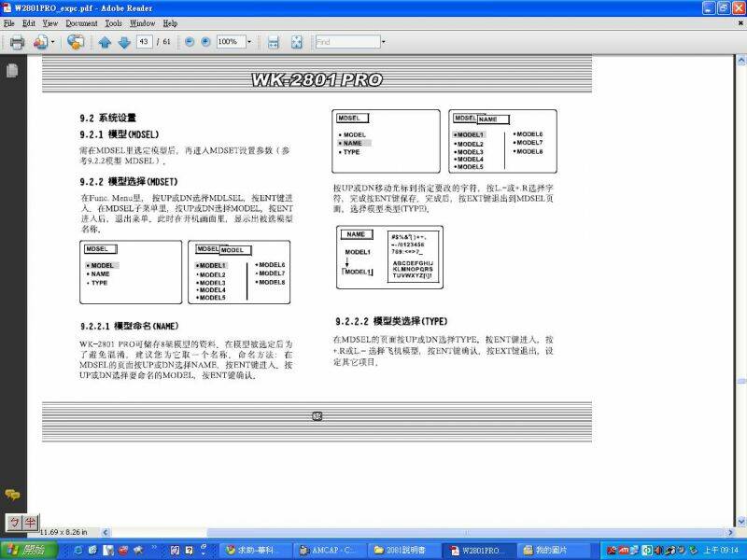Viewport: 747px width, 560px height.
Task: Switch to the 2801說明書 folder taskbar button
Action: (x=402, y=550)
